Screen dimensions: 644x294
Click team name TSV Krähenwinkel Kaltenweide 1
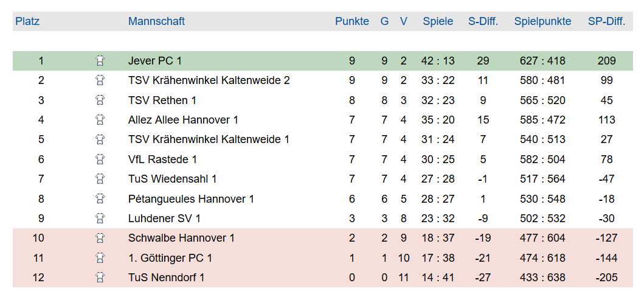tap(209, 139)
